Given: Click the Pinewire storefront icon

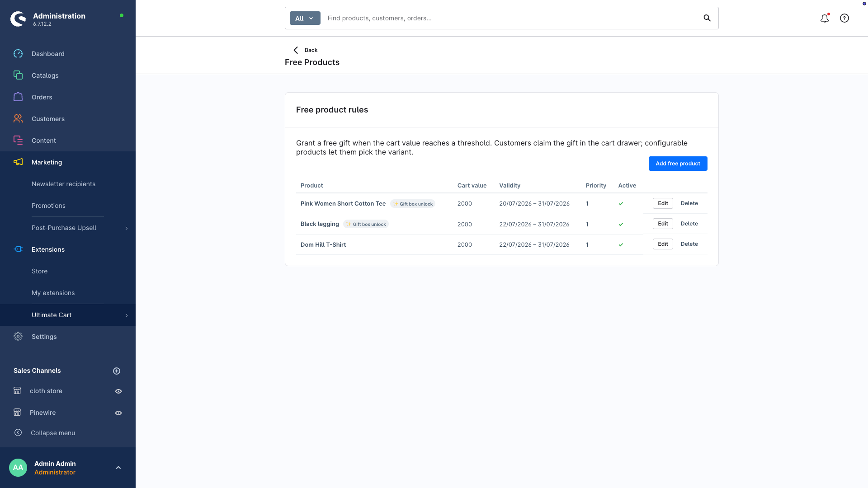Looking at the screenshot, I should [x=17, y=413].
